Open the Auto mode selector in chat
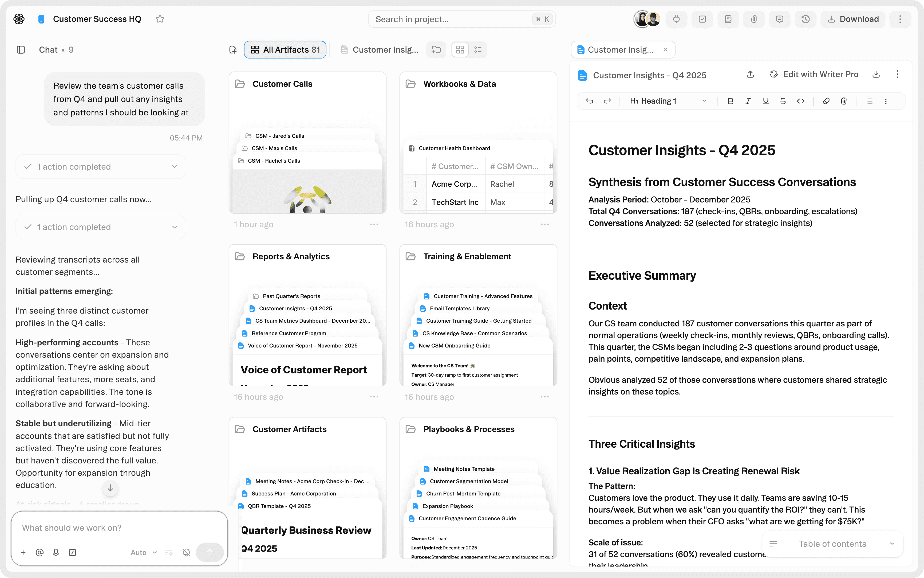 click(144, 552)
